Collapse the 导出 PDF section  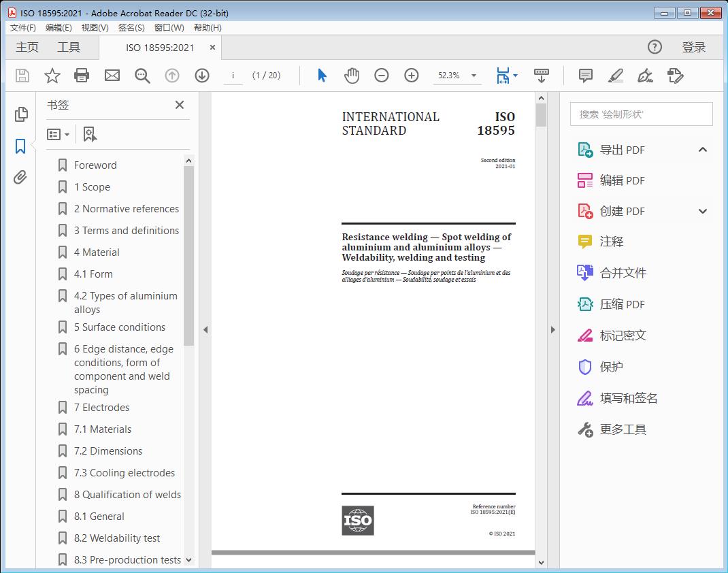(703, 150)
